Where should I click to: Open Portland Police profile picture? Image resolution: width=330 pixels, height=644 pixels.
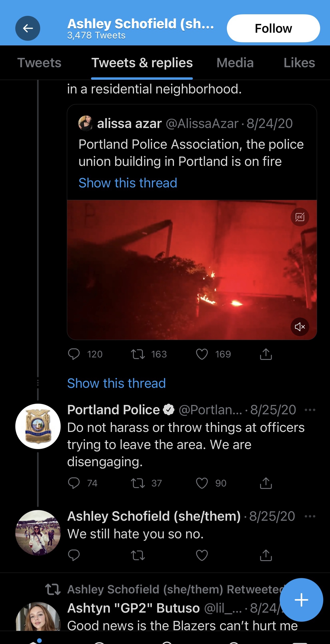[38, 426]
